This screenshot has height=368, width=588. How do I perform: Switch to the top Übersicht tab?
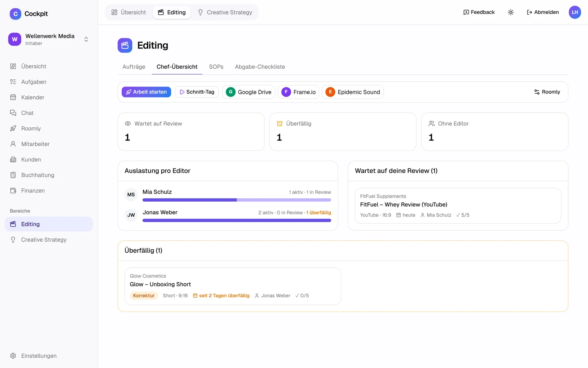129,12
